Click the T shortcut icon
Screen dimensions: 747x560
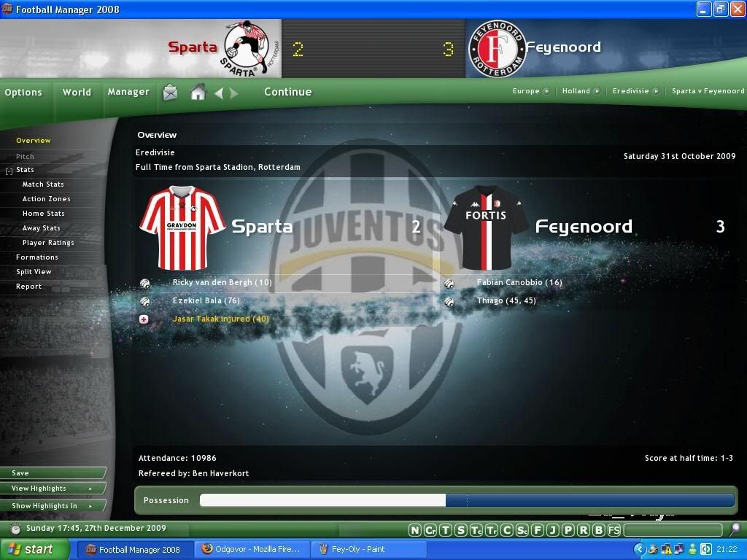tap(446, 530)
